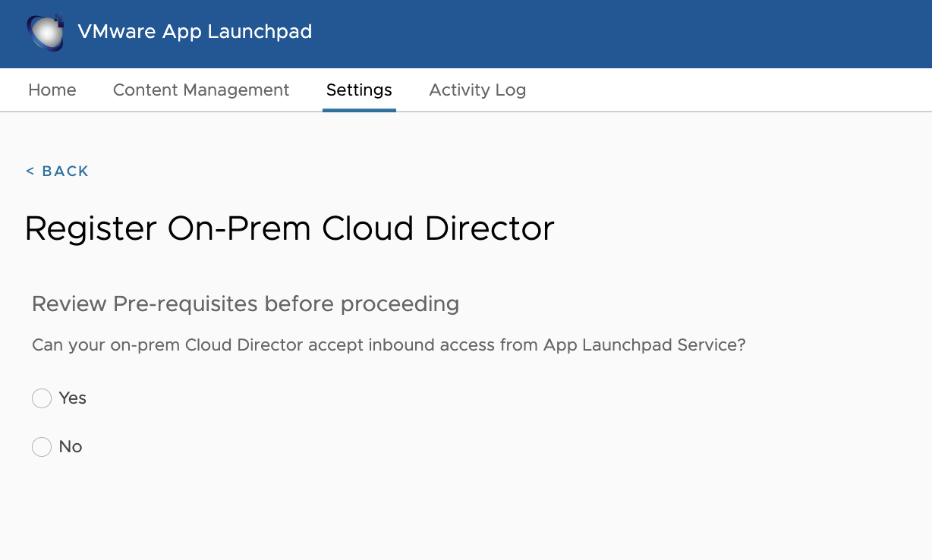This screenshot has width=932, height=560.
Task: Click "App Launchpad Service?" in the question
Action: click(644, 345)
